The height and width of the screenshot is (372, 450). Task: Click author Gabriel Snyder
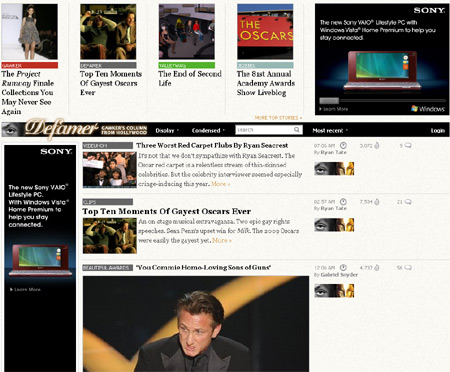pyautogui.click(x=339, y=275)
